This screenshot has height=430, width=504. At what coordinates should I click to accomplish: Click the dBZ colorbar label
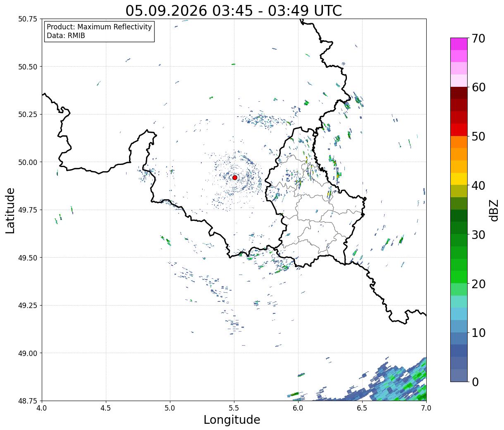pos(494,210)
